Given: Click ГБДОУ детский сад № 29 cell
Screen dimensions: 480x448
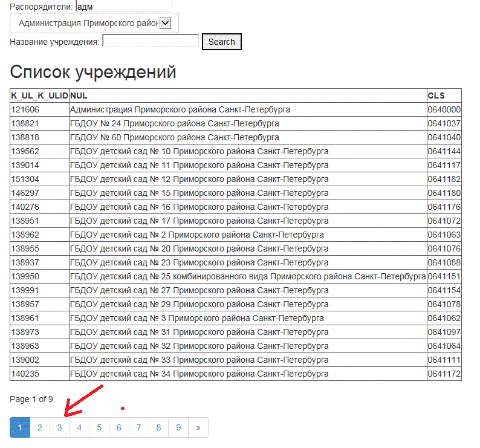Looking at the screenshot, I should [x=248, y=304].
